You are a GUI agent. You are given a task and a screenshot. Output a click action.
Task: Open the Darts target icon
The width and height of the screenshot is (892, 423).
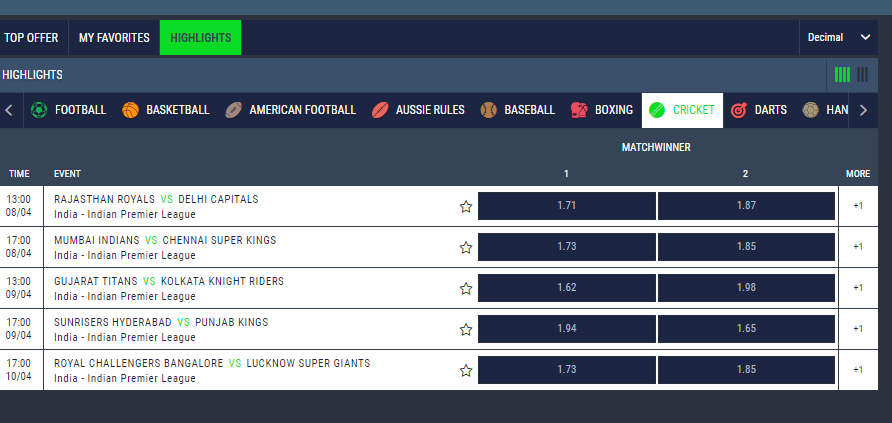pos(738,110)
